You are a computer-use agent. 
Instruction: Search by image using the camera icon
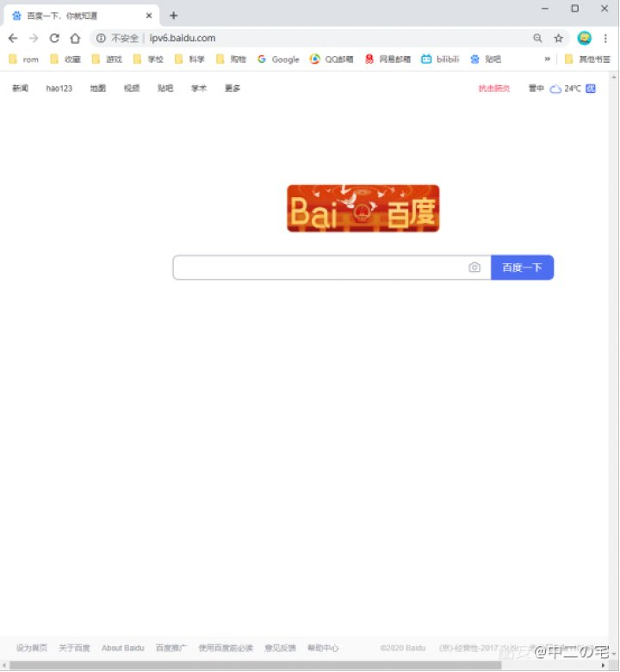coord(474,267)
